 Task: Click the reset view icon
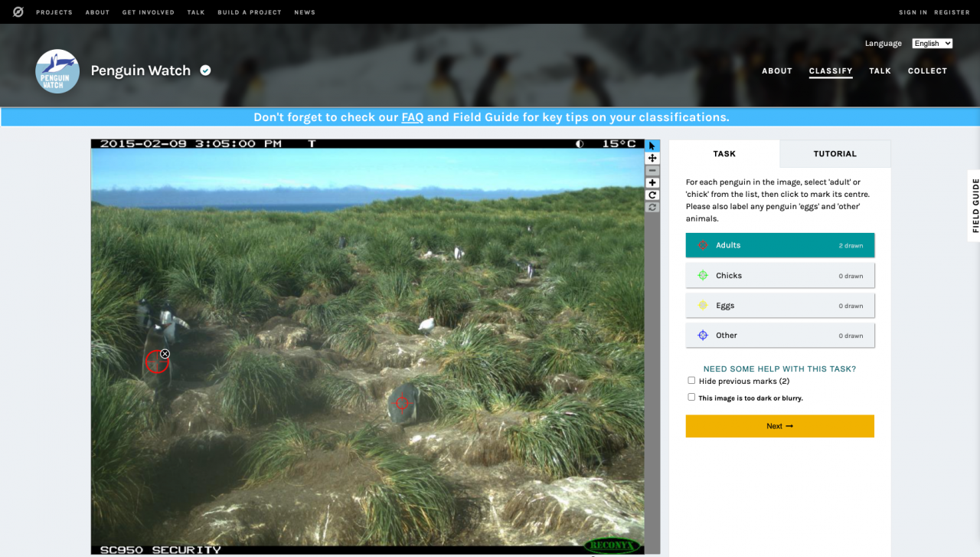pyautogui.click(x=652, y=207)
